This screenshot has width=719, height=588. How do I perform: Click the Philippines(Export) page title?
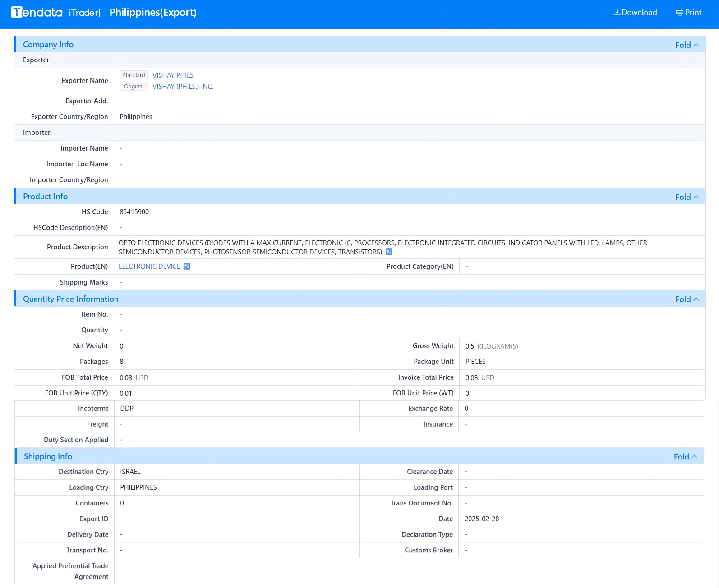tap(153, 13)
